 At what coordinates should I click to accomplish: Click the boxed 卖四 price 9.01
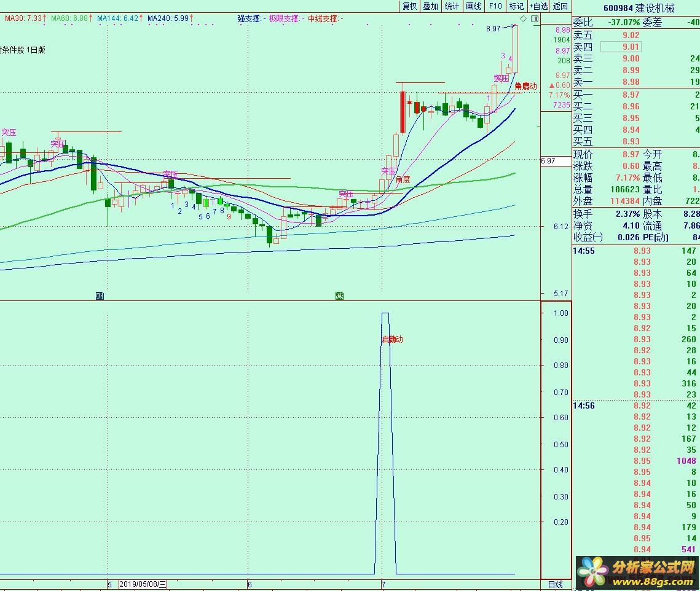click(621, 47)
